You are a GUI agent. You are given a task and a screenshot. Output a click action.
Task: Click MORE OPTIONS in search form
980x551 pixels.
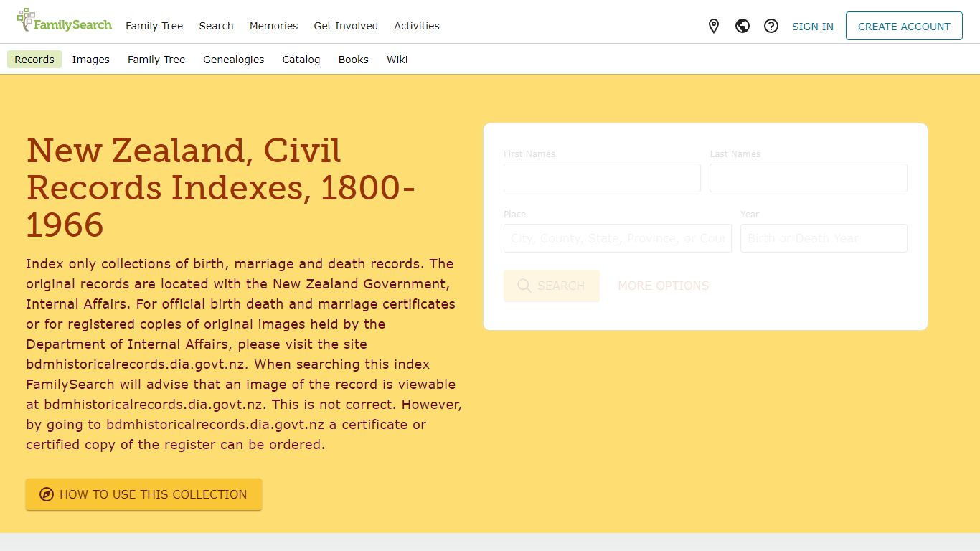[x=664, y=286]
